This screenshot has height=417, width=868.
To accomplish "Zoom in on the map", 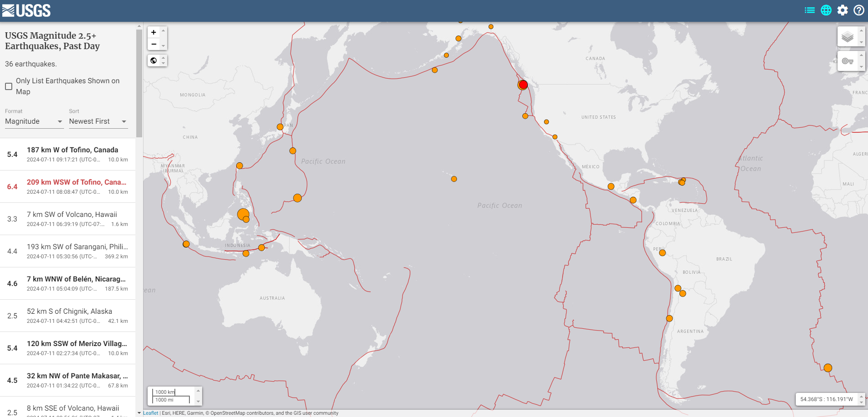I will 154,32.
